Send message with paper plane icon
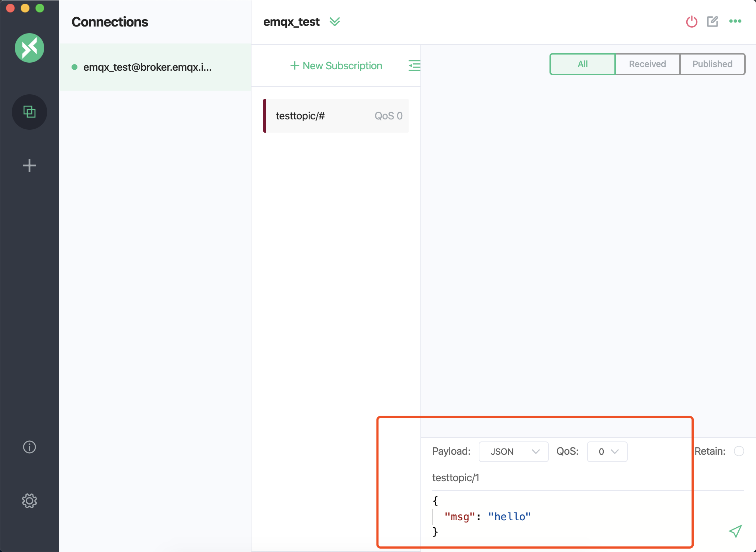 735,531
